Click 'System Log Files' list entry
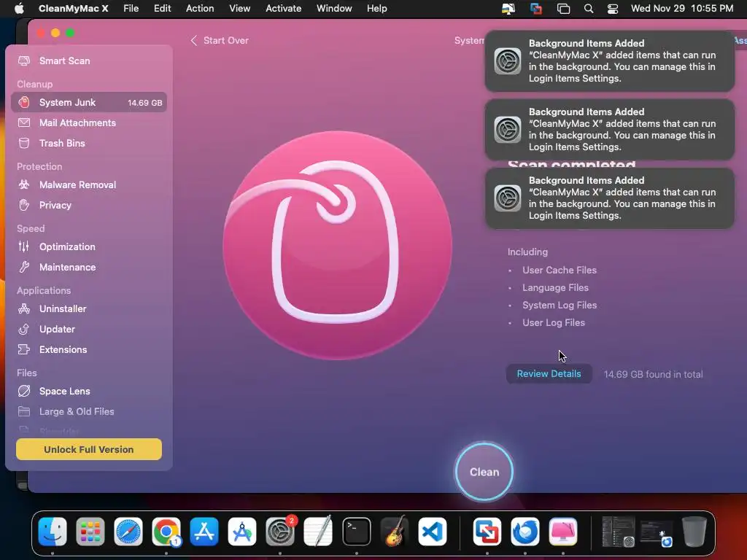The height and width of the screenshot is (560, 747). coord(560,306)
